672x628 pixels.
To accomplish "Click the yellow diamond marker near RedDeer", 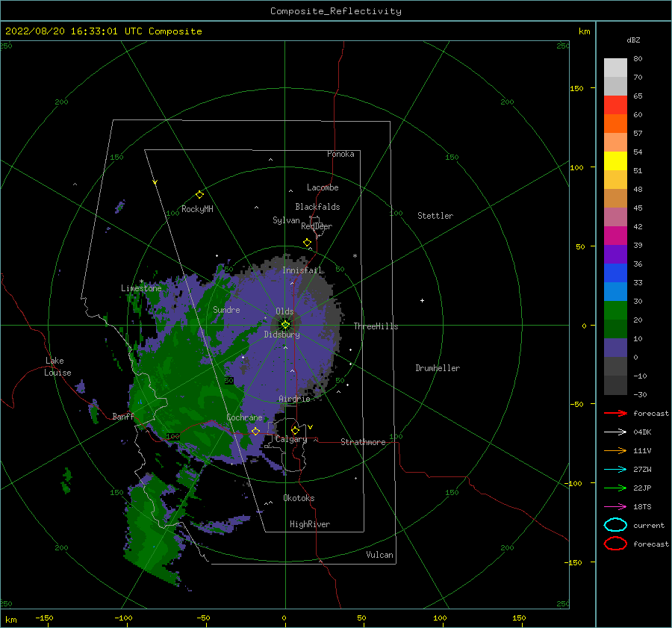I will [308, 242].
